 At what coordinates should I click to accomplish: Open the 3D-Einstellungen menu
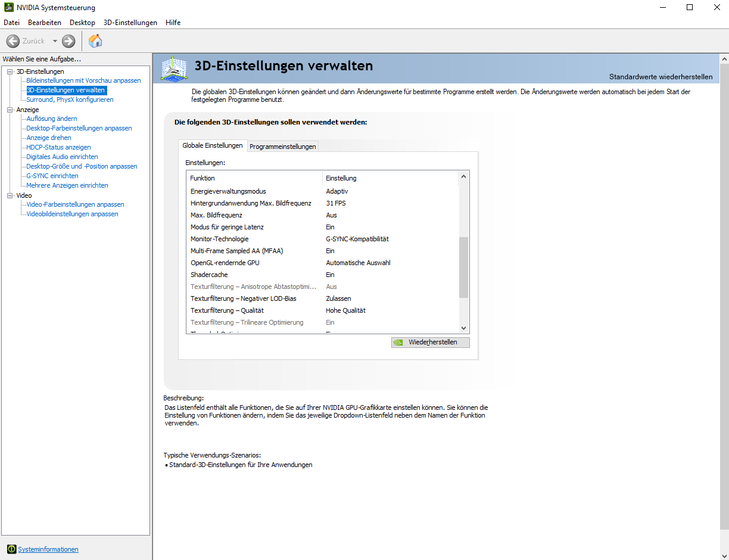[130, 23]
